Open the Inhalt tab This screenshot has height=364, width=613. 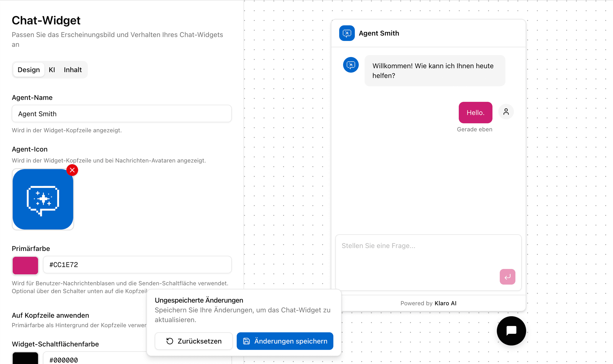(73, 70)
